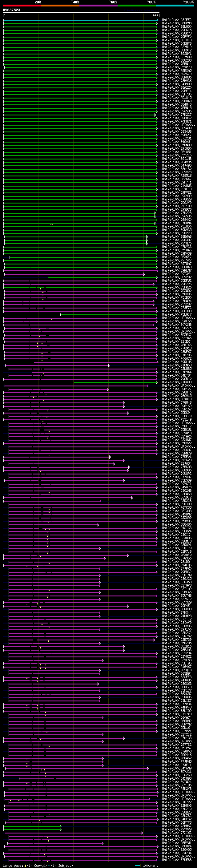Open hit UniRef100_Q7M227
The height and width of the screenshot is (868, 197).
click(x=177, y=115)
